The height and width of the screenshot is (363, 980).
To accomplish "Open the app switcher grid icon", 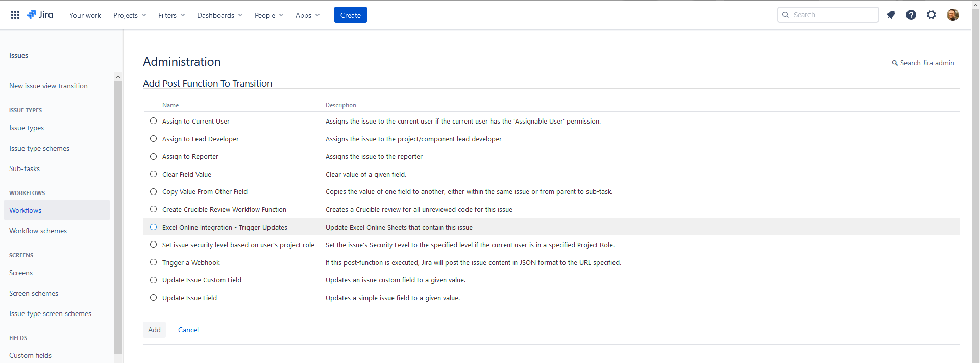I will tap(15, 15).
